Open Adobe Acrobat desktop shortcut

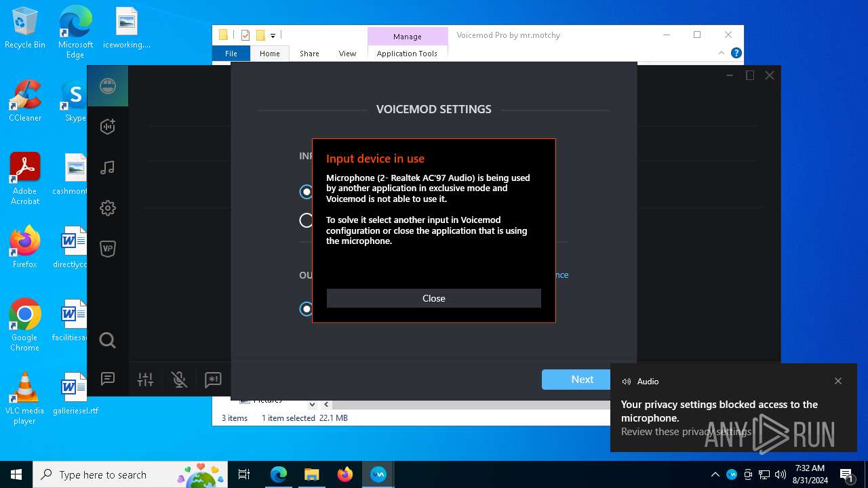pyautogui.click(x=24, y=179)
